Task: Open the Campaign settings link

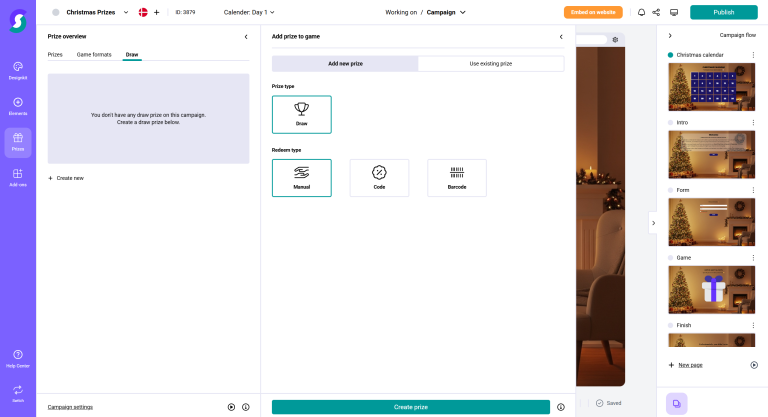Action: tap(70, 407)
